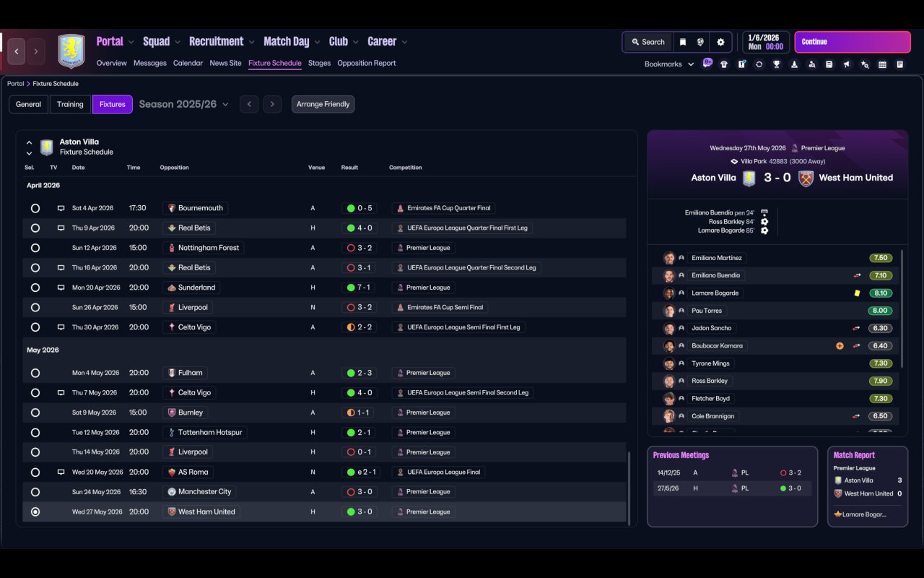
Task: Click the Portal breadcrumb link
Action: pos(15,84)
